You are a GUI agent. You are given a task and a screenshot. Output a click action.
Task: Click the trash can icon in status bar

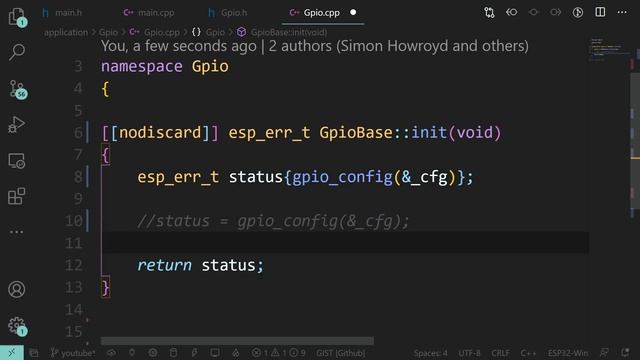pyautogui.click(x=173, y=353)
